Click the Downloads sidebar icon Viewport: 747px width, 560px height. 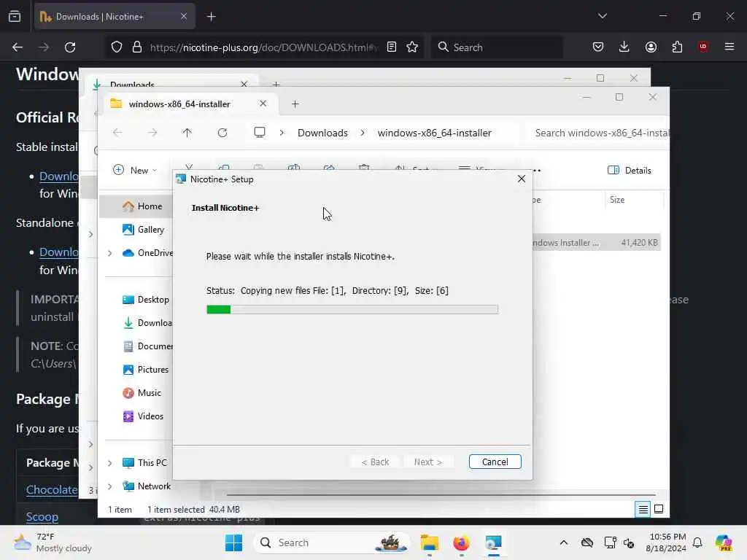click(x=128, y=323)
